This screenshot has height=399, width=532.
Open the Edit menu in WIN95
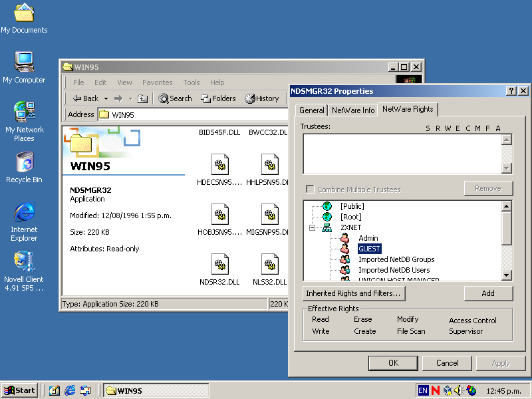[x=100, y=82]
